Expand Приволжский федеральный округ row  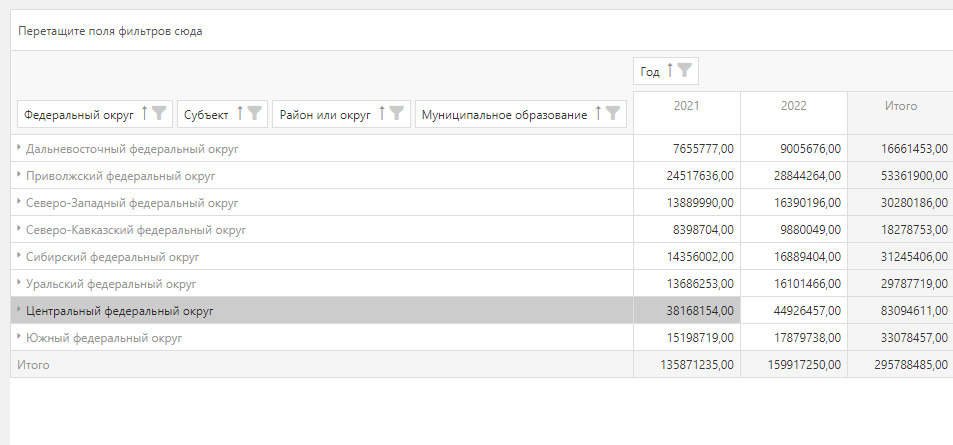click(19, 175)
